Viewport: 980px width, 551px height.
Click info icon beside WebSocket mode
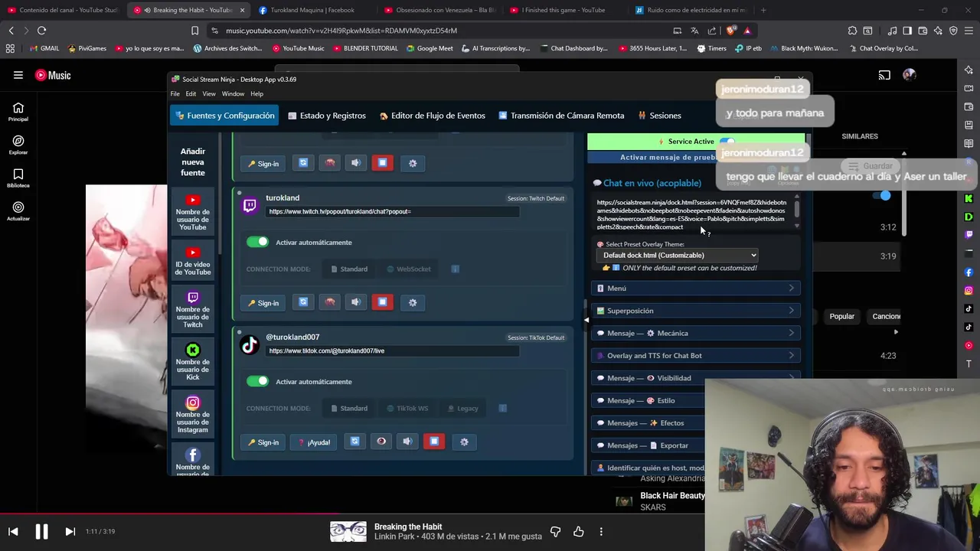(456, 269)
